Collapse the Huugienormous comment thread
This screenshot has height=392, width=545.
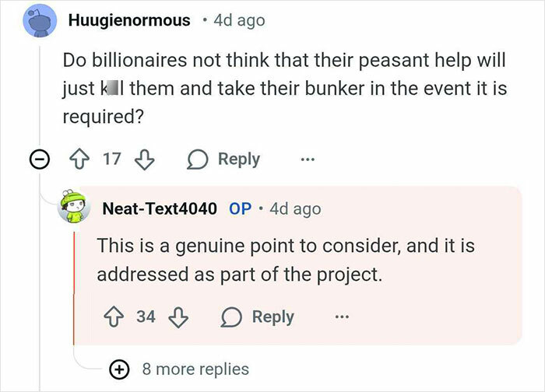click(x=37, y=159)
